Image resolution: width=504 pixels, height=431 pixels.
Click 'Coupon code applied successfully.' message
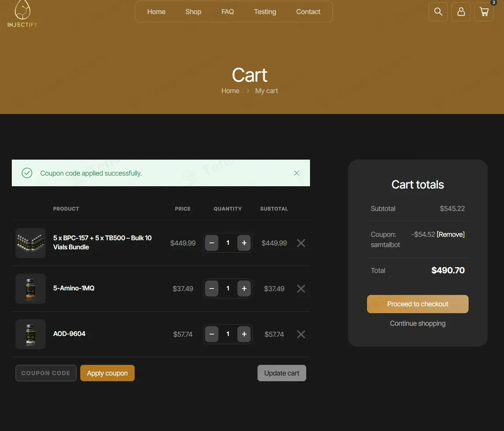pos(91,173)
